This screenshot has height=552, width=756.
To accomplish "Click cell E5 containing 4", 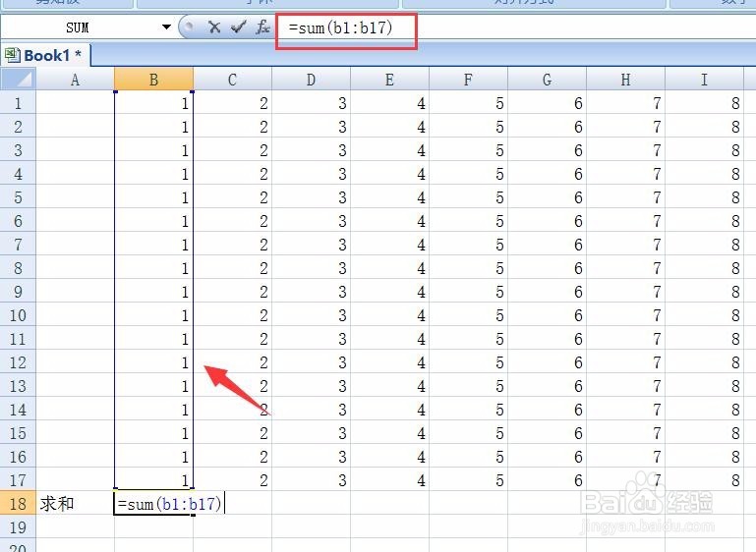I will (x=389, y=197).
